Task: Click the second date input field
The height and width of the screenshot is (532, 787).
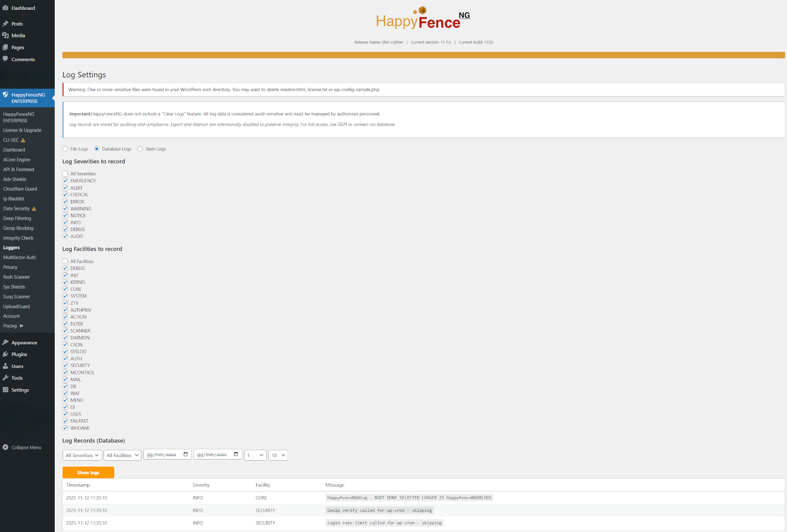Action: 218,455
